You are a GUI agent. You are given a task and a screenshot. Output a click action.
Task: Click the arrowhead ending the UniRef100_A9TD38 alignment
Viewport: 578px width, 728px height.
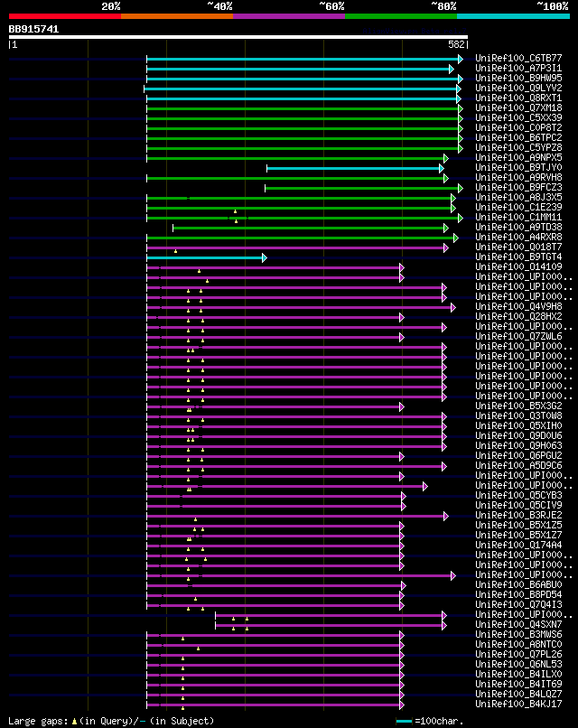pyautogui.click(x=446, y=228)
